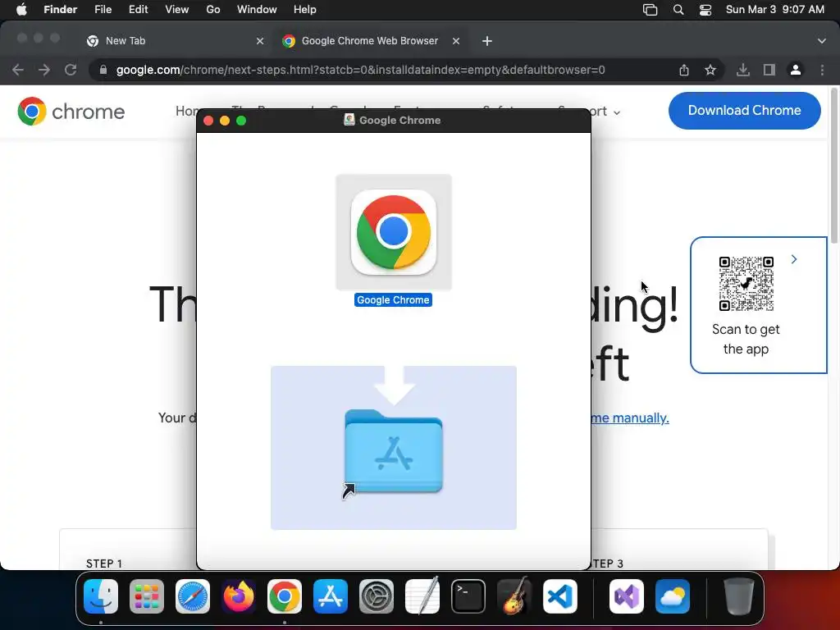
Task: Click the URL in the address bar
Action: coord(361,70)
